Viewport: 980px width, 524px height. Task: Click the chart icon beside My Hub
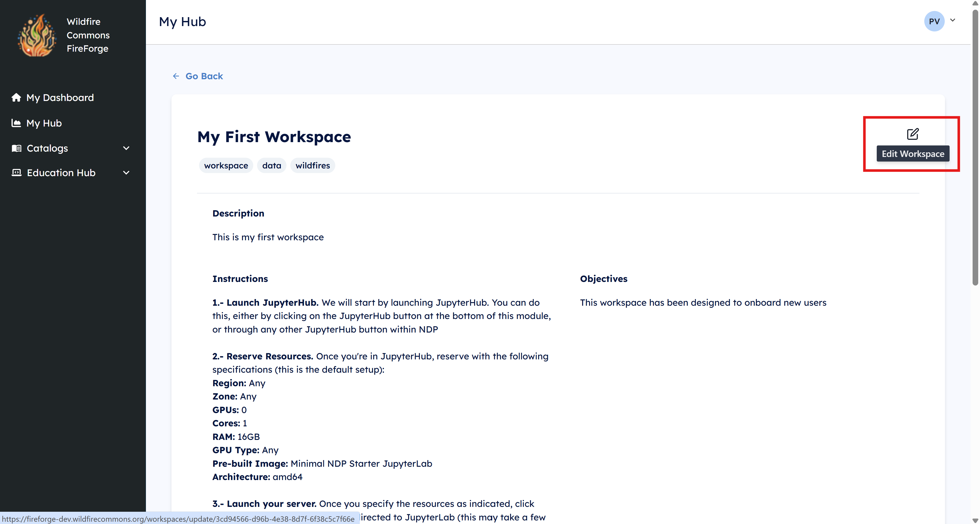pos(16,123)
